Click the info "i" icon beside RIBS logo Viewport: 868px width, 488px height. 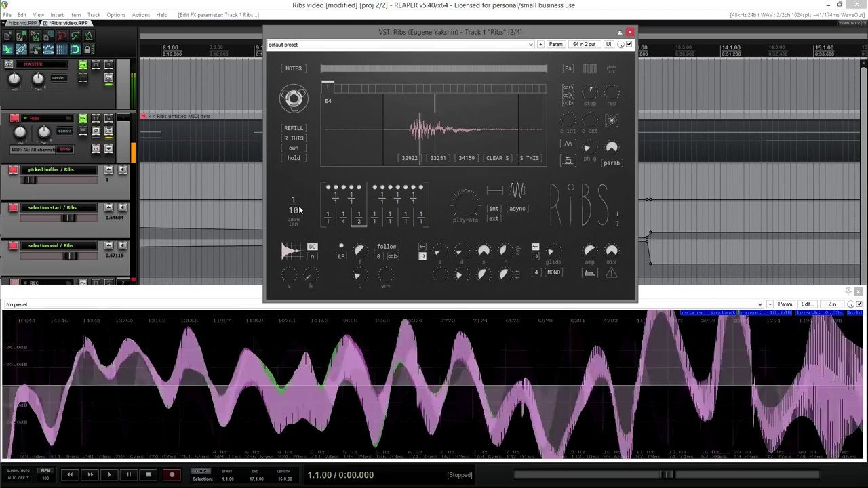[x=617, y=214]
